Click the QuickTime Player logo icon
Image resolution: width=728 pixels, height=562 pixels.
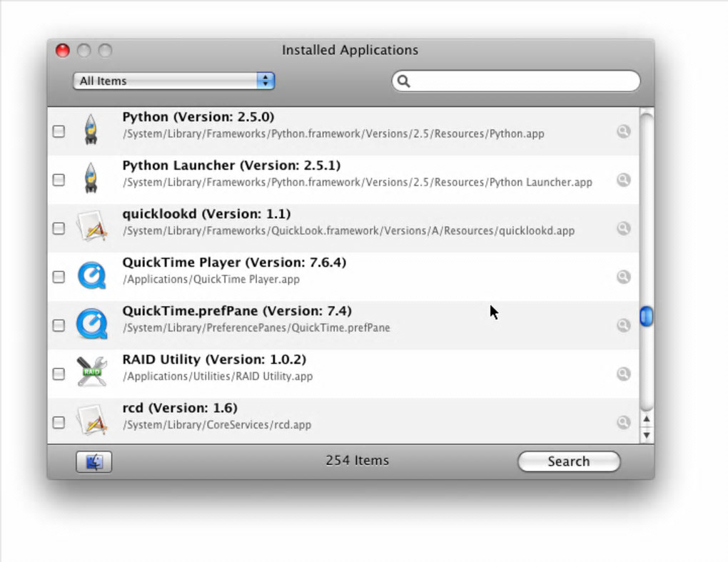(x=92, y=275)
